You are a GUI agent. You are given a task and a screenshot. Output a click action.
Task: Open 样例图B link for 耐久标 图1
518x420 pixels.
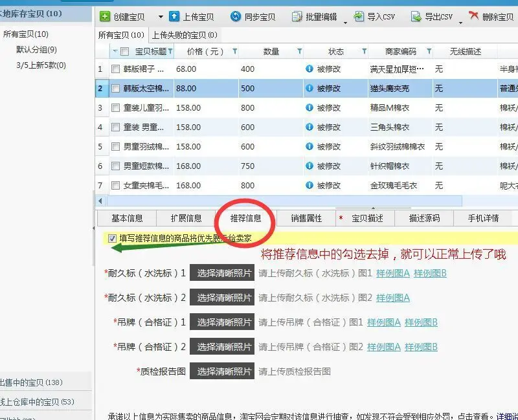tap(430, 273)
